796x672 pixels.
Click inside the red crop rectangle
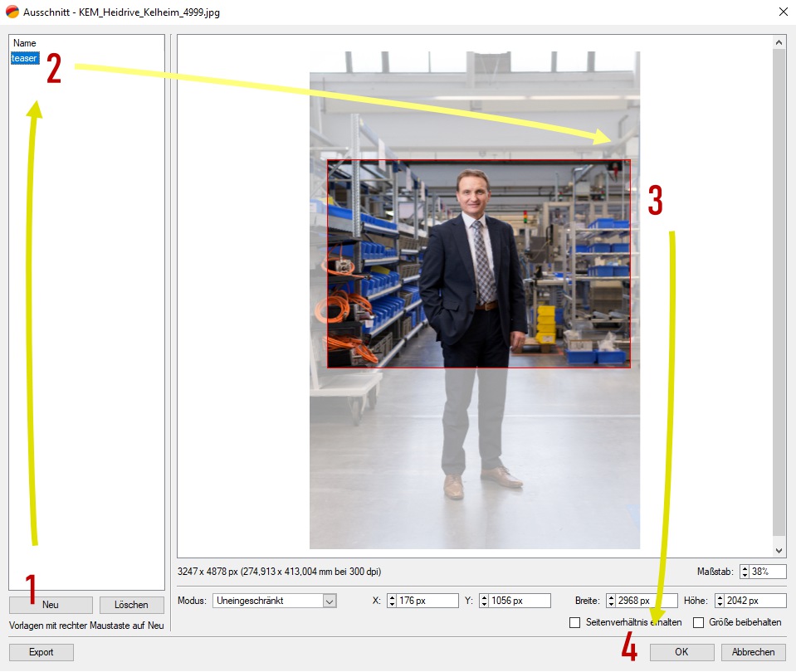478,264
